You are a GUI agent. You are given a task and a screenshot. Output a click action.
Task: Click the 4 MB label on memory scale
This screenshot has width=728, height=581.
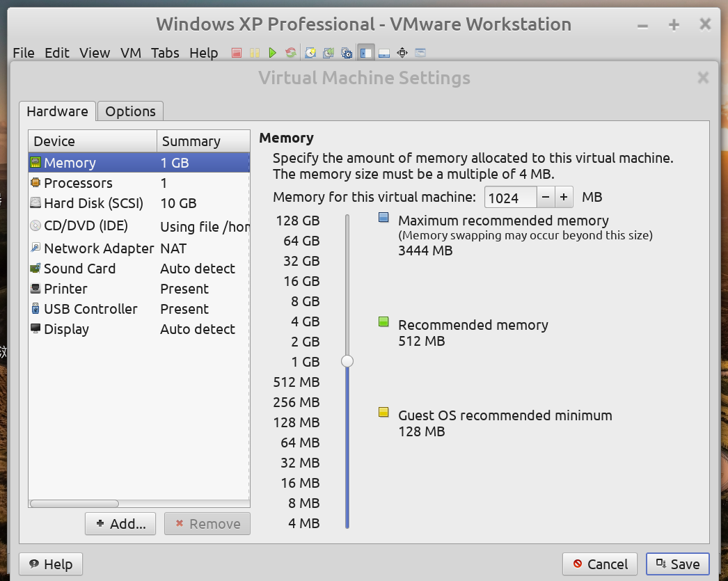[x=303, y=523]
